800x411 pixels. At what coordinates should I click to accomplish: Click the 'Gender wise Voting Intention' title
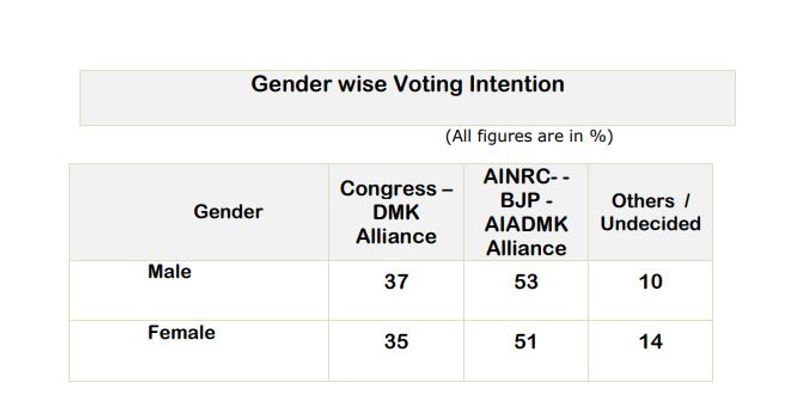coord(407,84)
